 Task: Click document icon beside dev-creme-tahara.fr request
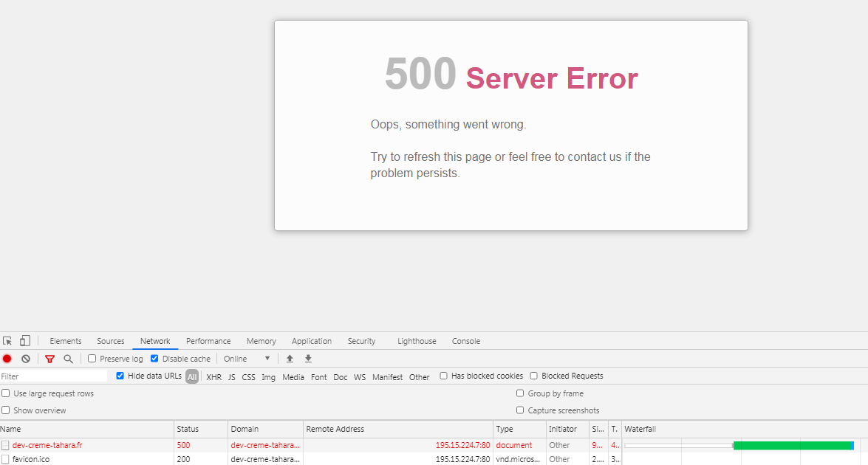5,445
